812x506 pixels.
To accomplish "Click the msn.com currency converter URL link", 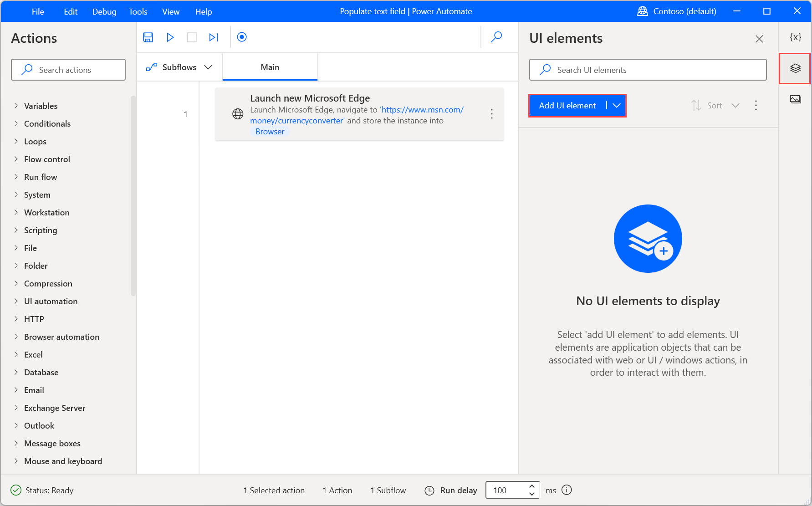I will (357, 115).
